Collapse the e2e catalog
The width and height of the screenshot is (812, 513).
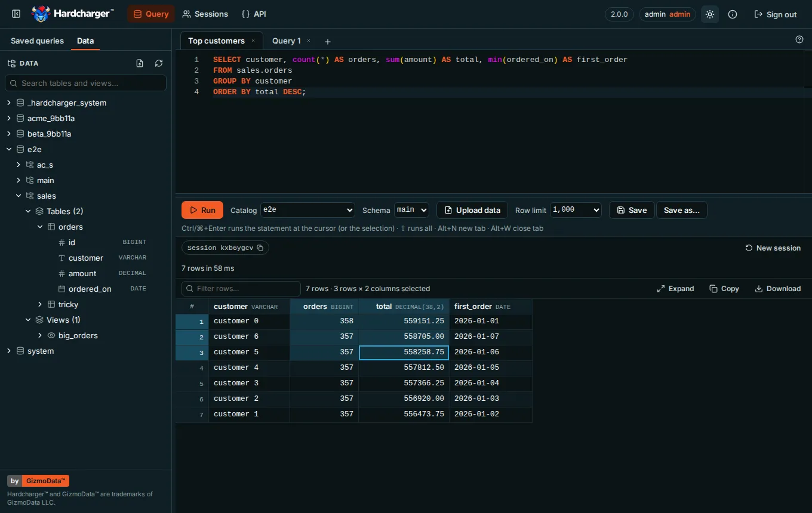point(9,149)
